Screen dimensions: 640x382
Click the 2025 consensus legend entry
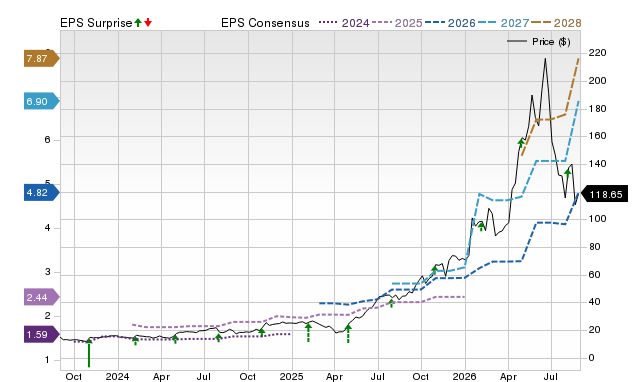pos(397,23)
